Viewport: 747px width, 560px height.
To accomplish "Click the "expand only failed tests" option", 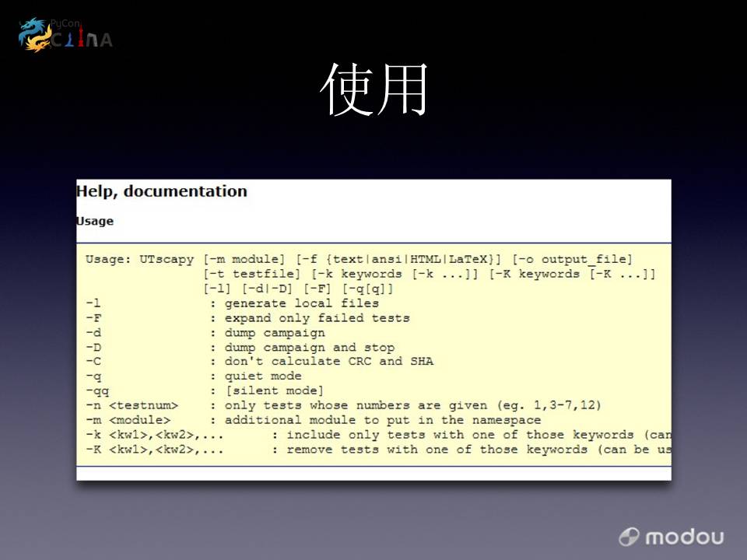I will [317, 318].
